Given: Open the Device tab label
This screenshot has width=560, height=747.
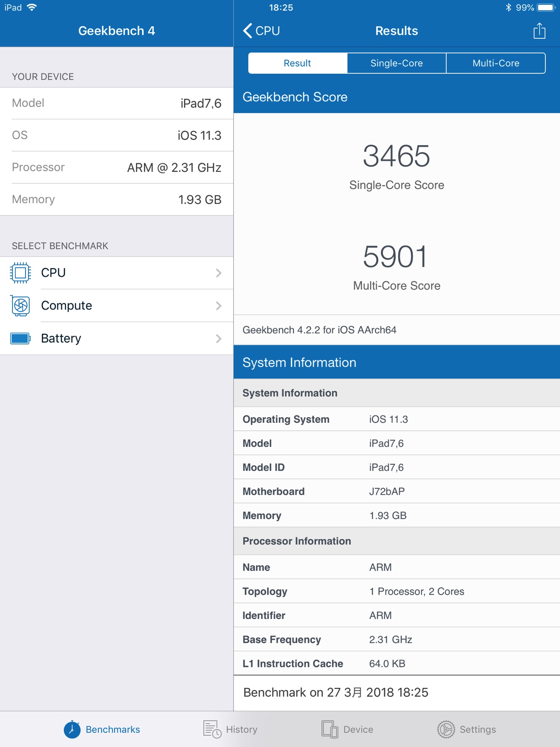Looking at the screenshot, I should [358, 729].
